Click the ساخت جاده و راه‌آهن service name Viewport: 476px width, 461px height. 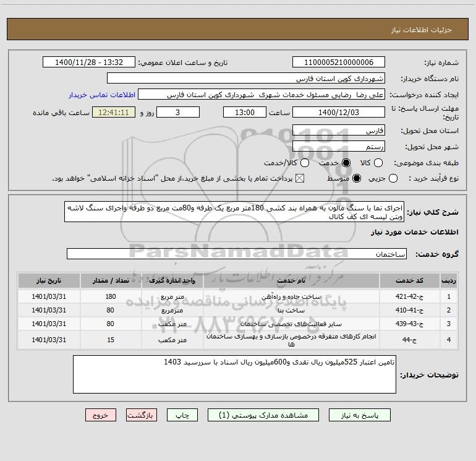[x=291, y=297]
